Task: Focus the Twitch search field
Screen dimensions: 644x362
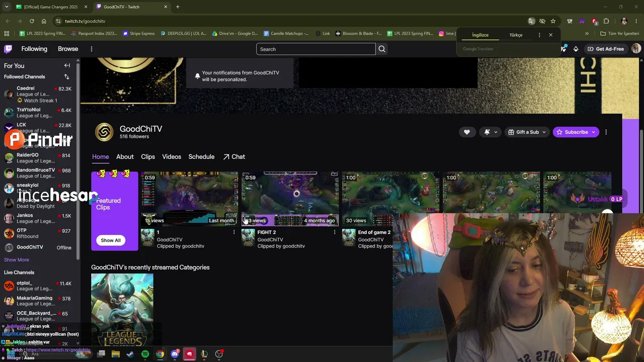Action: [315, 49]
